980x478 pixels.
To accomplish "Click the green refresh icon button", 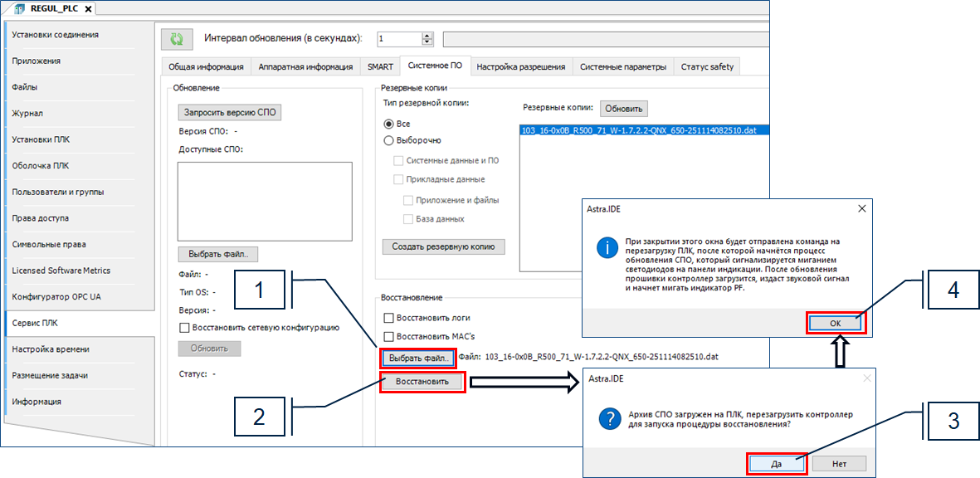I will (x=176, y=39).
